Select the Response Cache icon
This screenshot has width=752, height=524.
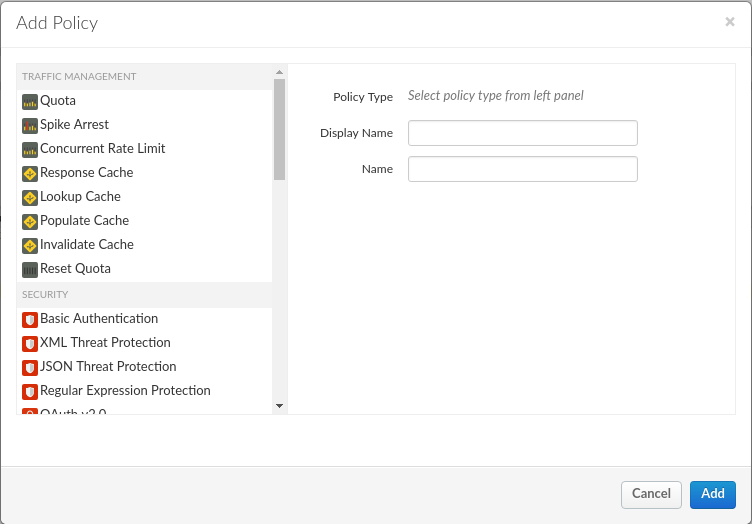point(30,173)
